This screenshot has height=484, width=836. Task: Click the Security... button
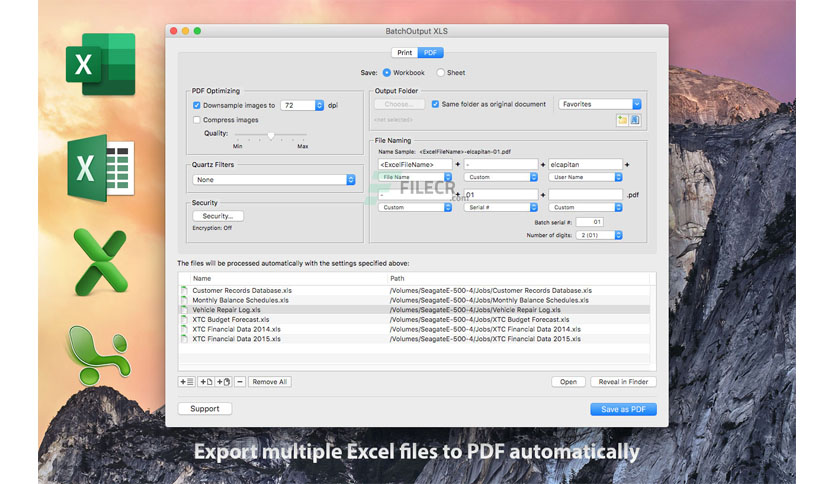pyautogui.click(x=218, y=216)
